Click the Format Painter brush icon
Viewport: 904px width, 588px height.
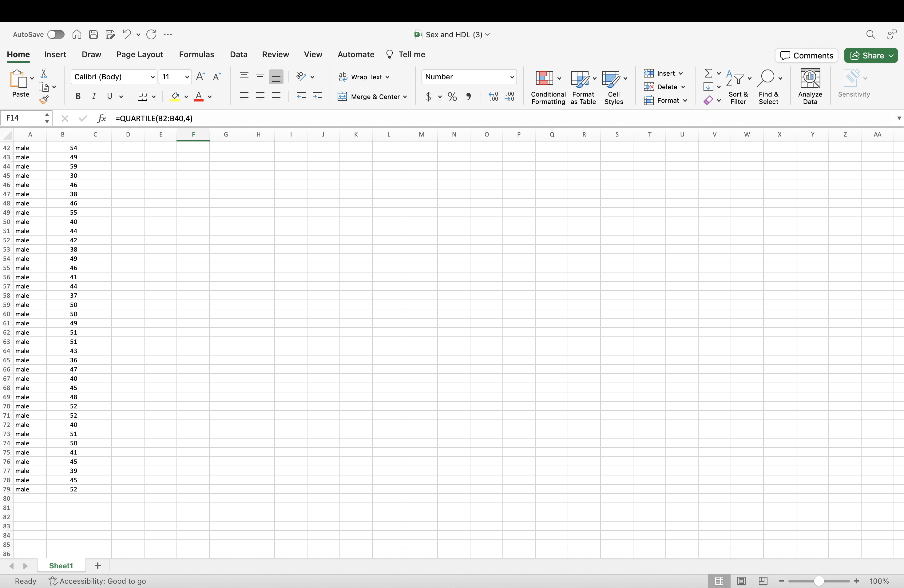coord(44,100)
